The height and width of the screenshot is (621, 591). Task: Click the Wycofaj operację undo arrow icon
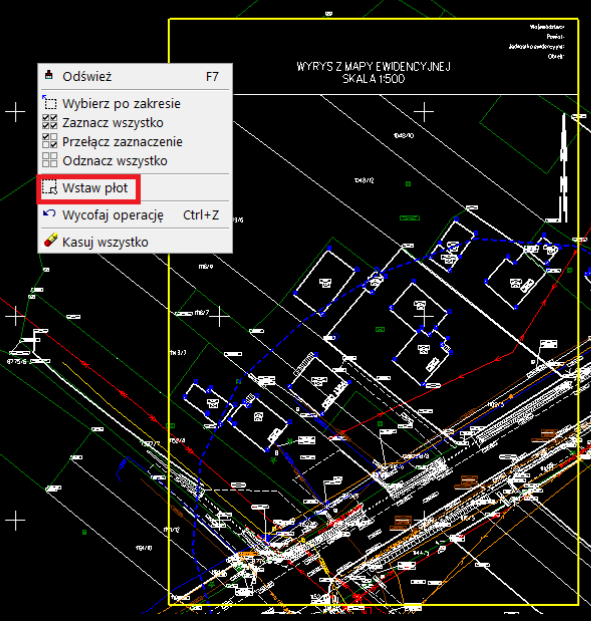(x=49, y=213)
